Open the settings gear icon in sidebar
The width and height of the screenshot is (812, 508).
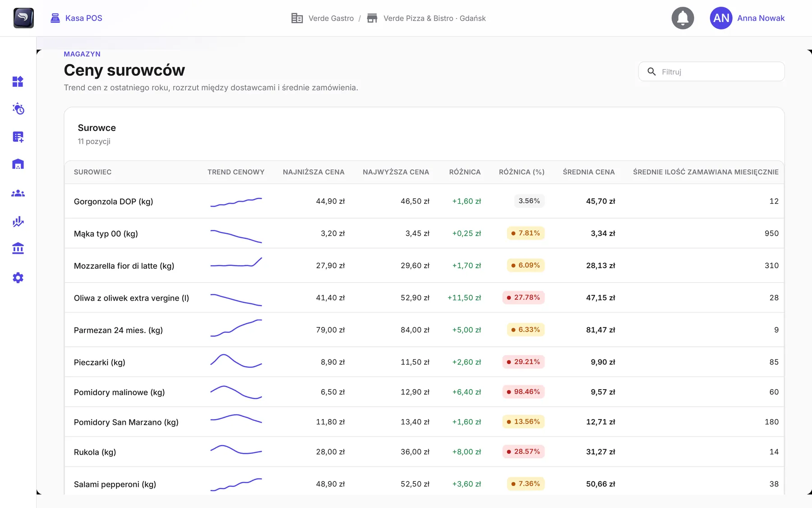tap(18, 278)
